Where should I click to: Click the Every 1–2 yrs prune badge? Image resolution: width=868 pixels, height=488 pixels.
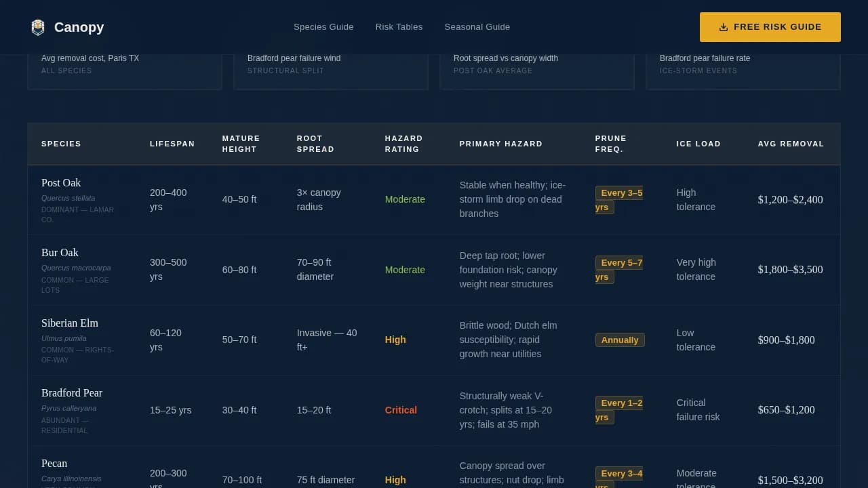point(619,410)
